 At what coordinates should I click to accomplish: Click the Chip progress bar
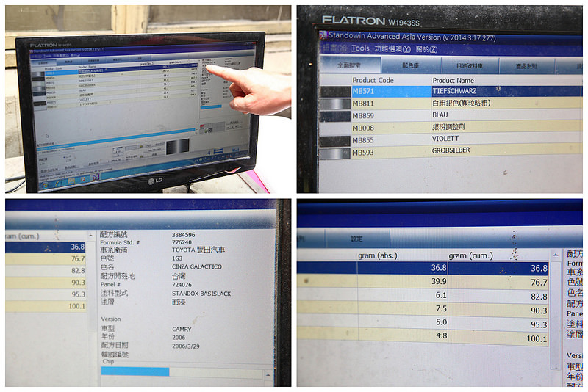[182, 371]
